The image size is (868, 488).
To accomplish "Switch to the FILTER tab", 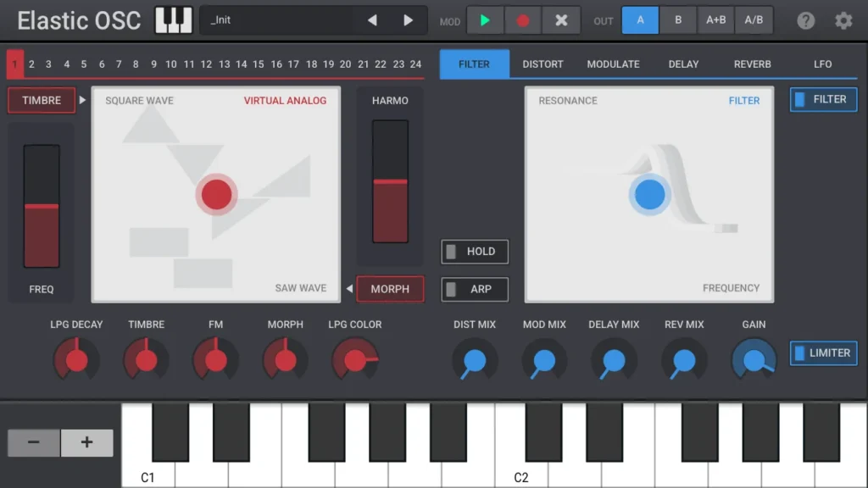I will [x=475, y=64].
